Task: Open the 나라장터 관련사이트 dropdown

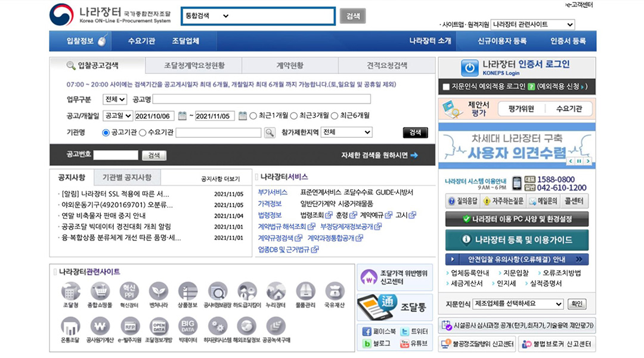Action: 532,24
